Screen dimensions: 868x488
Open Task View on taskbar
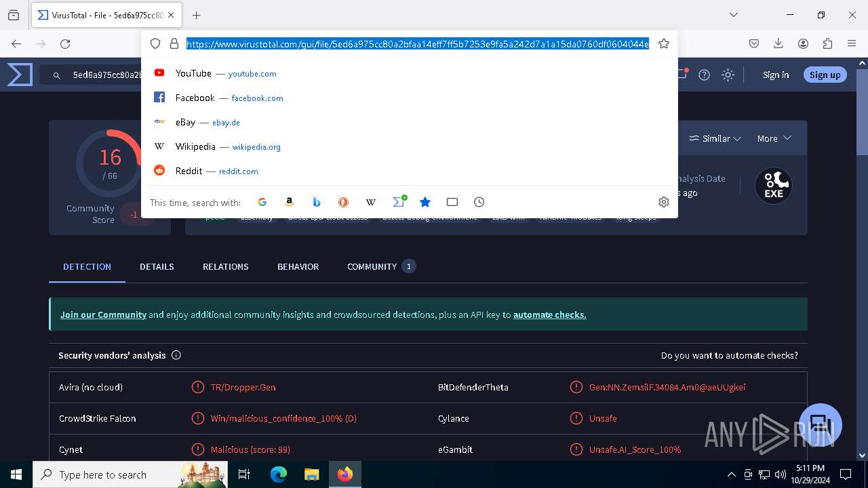(x=244, y=474)
